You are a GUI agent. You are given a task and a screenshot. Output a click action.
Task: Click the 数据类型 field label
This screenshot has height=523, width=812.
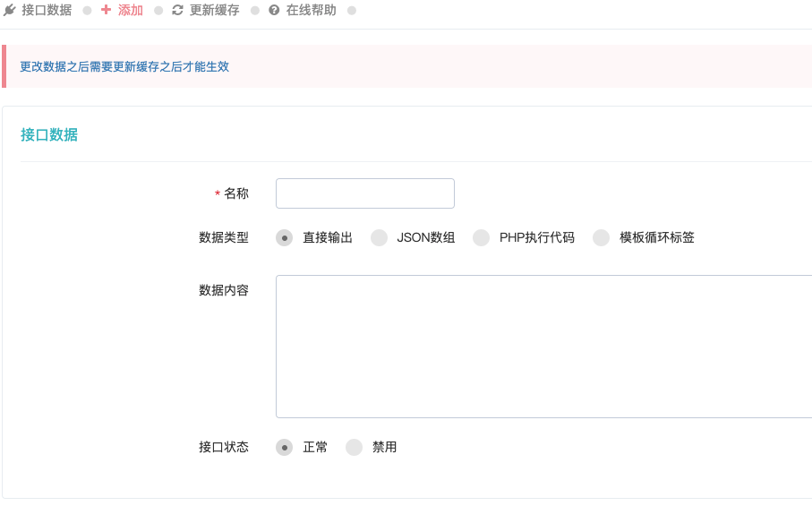[x=223, y=238]
